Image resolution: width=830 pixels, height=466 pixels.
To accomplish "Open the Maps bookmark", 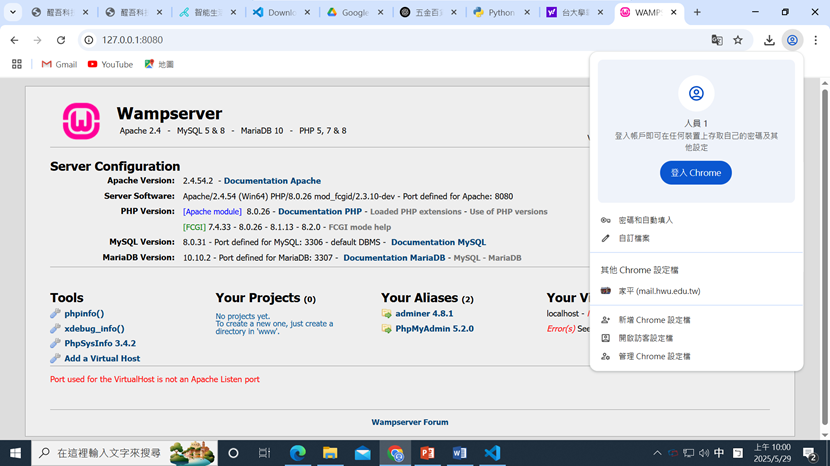I will tap(159, 64).
